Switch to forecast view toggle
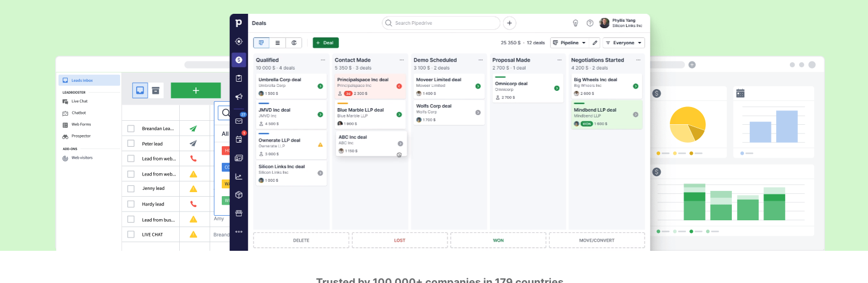The image size is (868, 283). [294, 43]
